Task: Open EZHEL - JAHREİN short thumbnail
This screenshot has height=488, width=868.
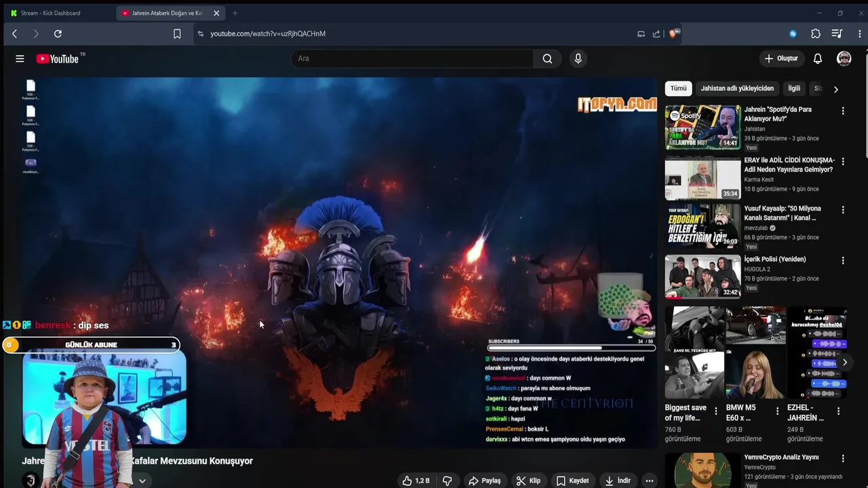Action: [x=816, y=352]
